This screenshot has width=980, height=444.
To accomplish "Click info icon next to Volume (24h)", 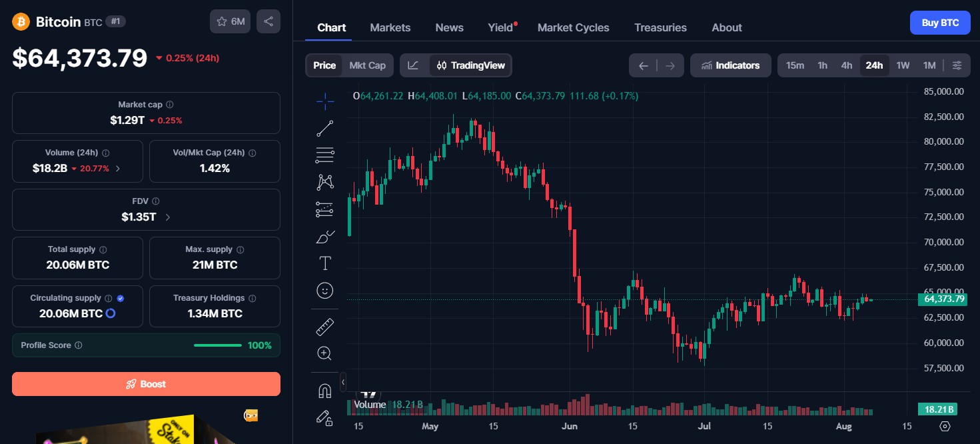I will click(x=106, y=153).
